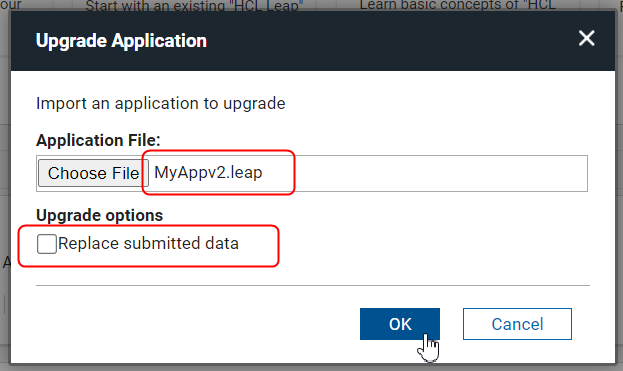Click the Choose File button
Screen dimensions: 623x371
click(x=93, y=173)
